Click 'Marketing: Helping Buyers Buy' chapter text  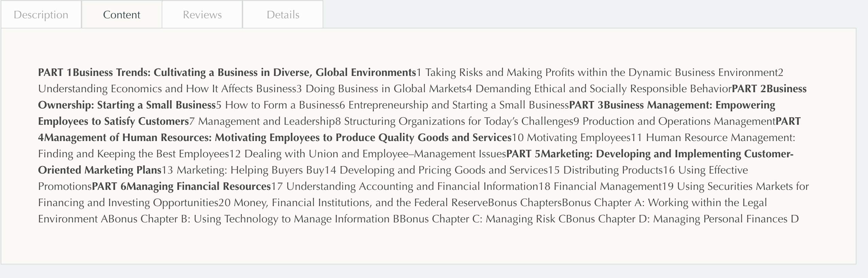pyautogui.click(x=250, y=170)
